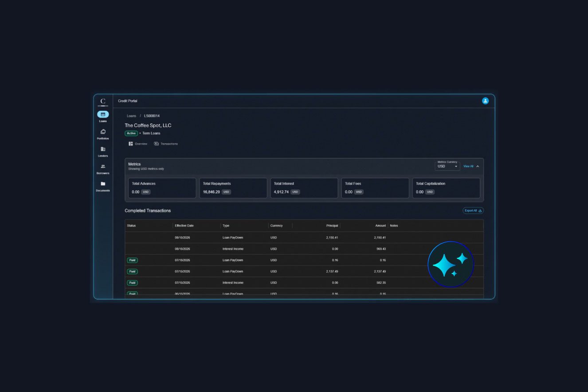Image resolution: width=588 pixels, height=392 pixels.
Task: Open the sparkle AI assistant button
Action: pyautogui.click(x=451, y=264)
